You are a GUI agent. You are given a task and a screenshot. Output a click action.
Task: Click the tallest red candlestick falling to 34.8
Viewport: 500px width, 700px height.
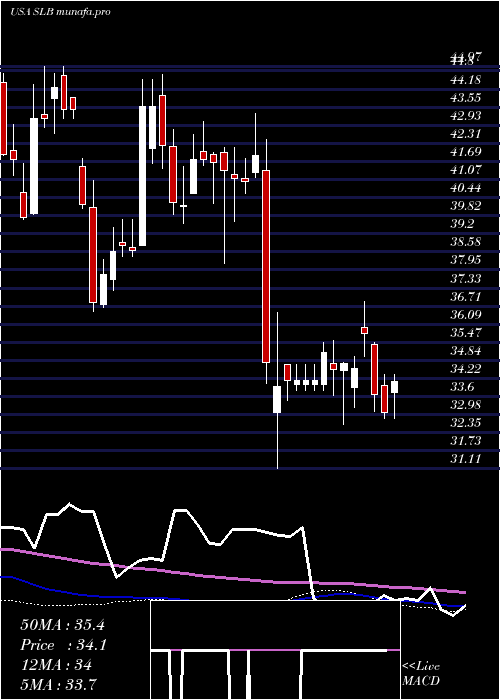click(266, 266)
